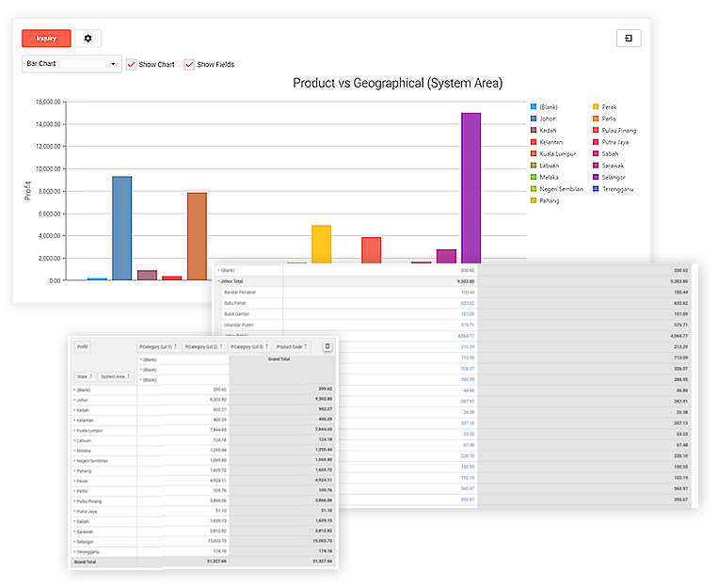Open the Bar Chart type dropdown
Image resolution: width=718 pixels, height=588 pixels.
72,64
